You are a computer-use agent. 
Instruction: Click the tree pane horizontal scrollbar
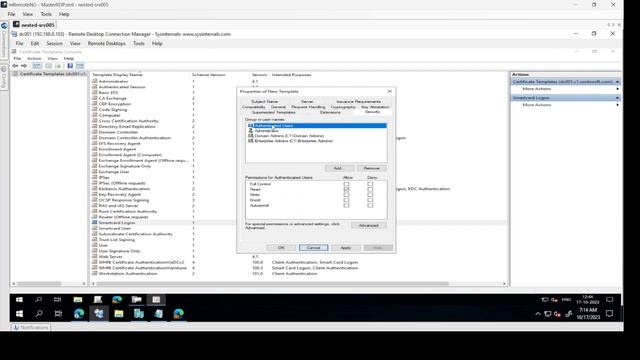coord(39,284)
